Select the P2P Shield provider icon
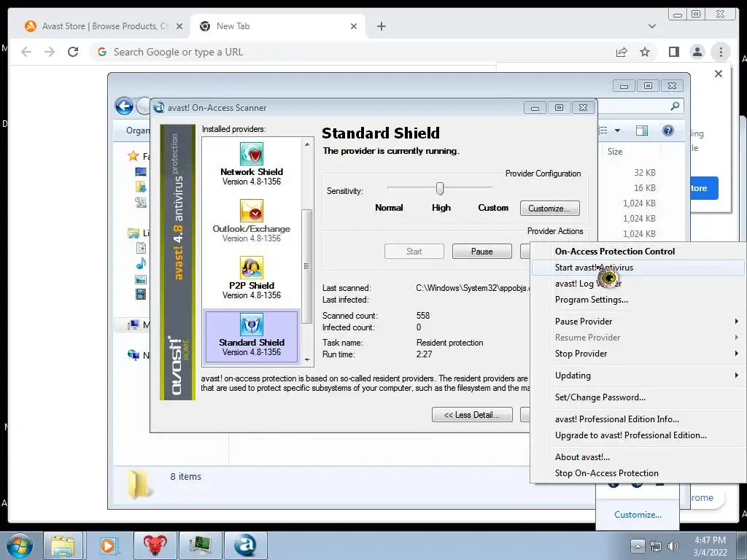 pos(251,268)
